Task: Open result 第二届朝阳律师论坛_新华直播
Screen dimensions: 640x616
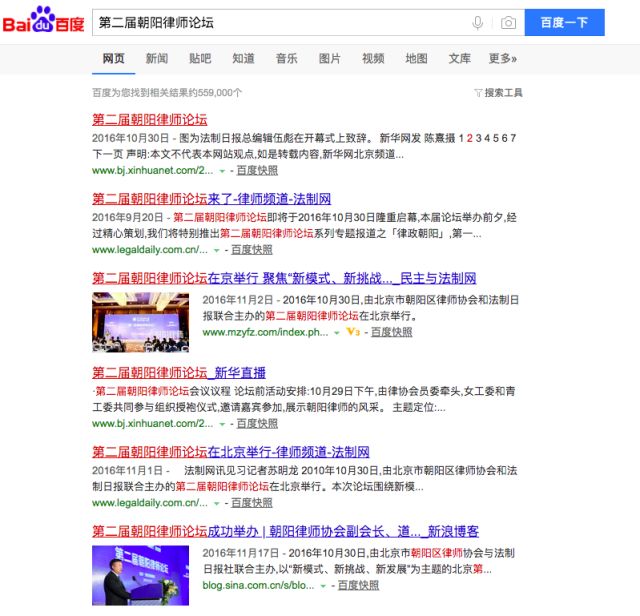Action: [179, 372]
